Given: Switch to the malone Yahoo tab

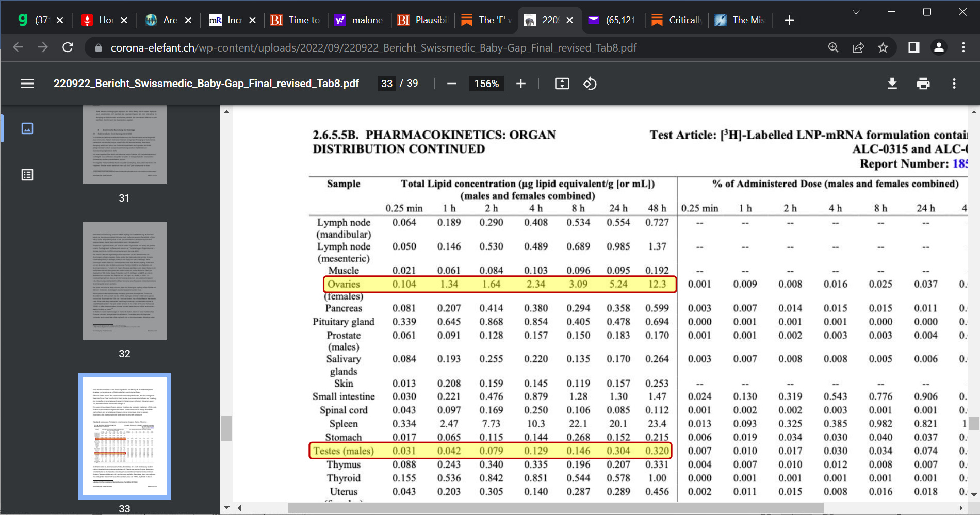Looking at the screenshot, I should (x=359, y=20).
